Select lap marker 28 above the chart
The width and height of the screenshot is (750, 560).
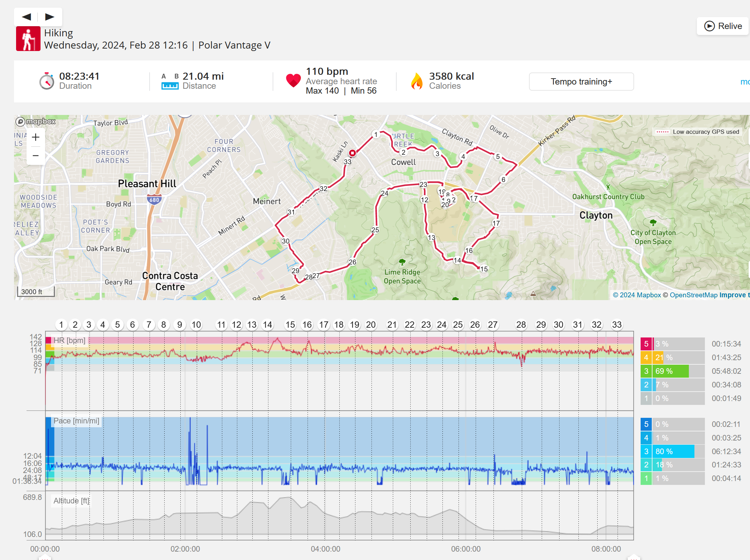click(x=521, y=325)
